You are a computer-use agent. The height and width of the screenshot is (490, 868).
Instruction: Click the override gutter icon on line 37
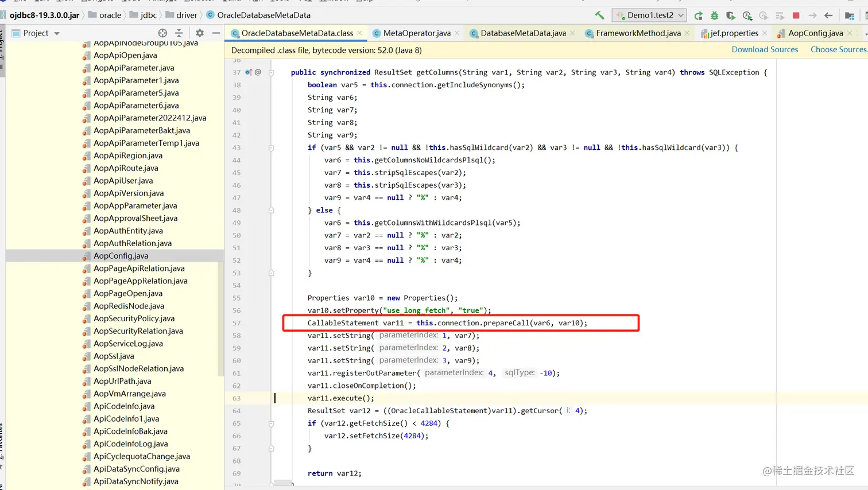click(x=249, y=72)
